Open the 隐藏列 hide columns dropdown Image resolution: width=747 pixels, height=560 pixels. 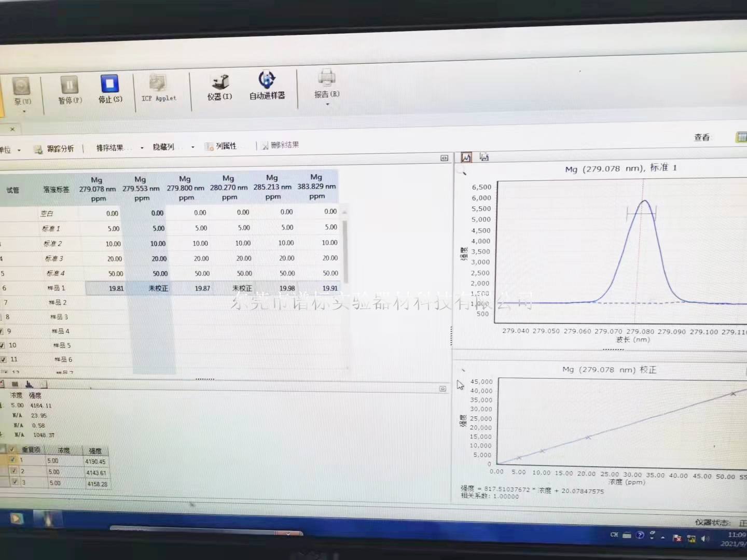(192, 147)
